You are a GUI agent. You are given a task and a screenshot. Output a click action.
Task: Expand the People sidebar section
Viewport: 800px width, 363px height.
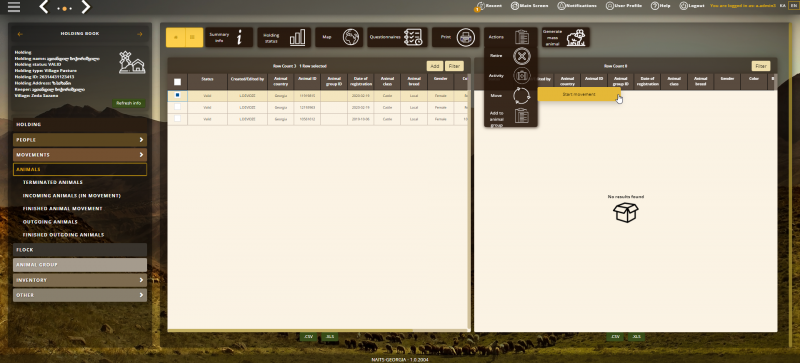[80, 140]
